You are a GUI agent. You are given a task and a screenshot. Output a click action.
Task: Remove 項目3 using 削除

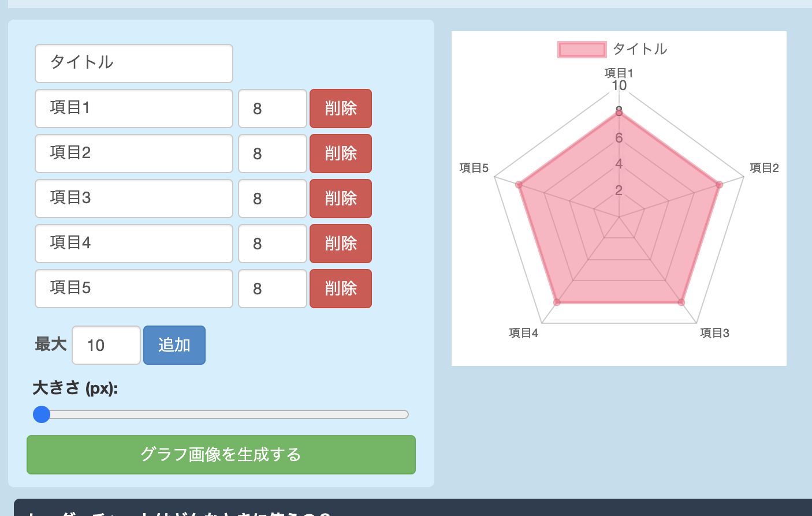340,199
